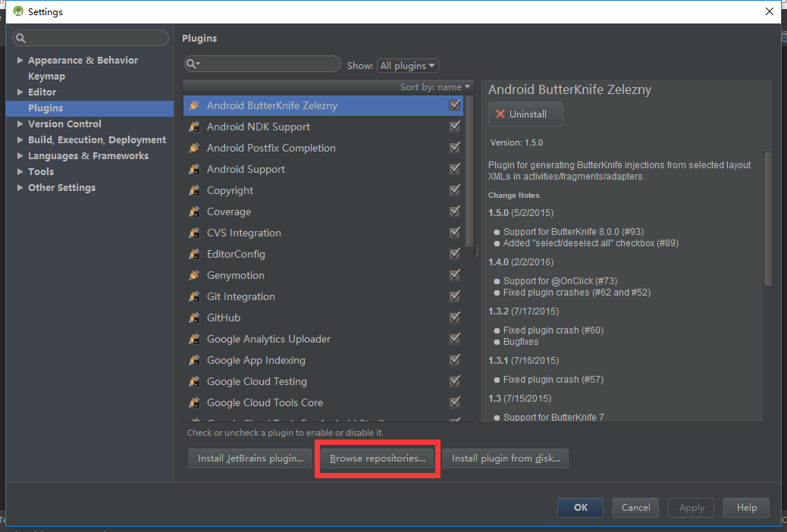Screen dimensions: 787x532
Task: Disable the Copyright plugin checkbox
Action: 455,190
